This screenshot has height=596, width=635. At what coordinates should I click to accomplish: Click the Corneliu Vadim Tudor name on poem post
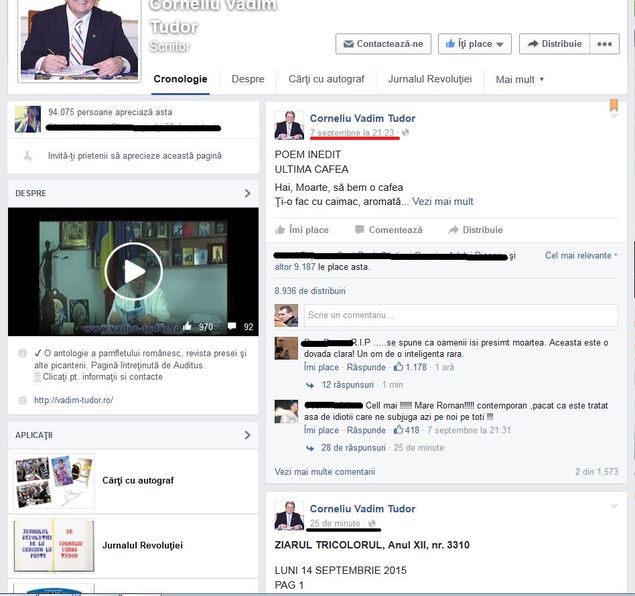coord(362,118)
